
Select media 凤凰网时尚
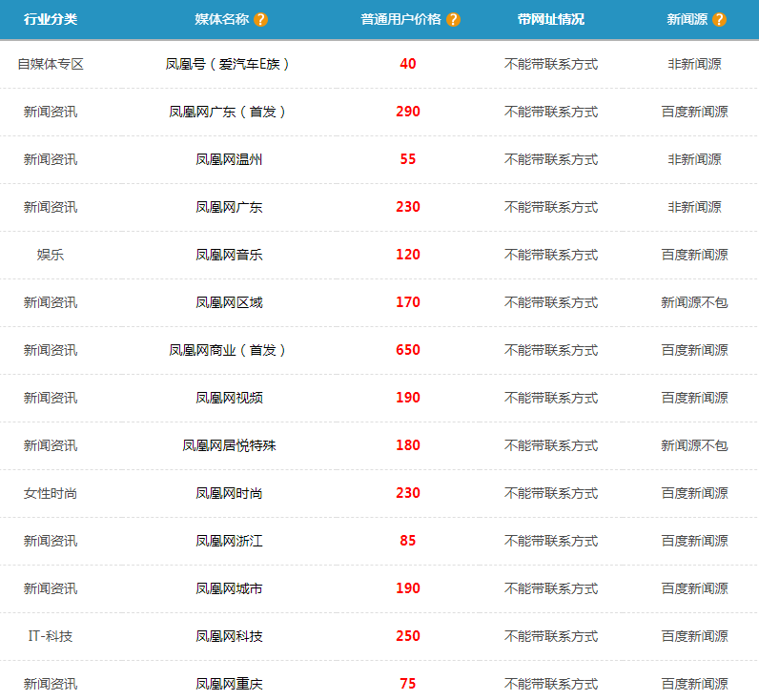pyautogui.click(x=229, y=493)
